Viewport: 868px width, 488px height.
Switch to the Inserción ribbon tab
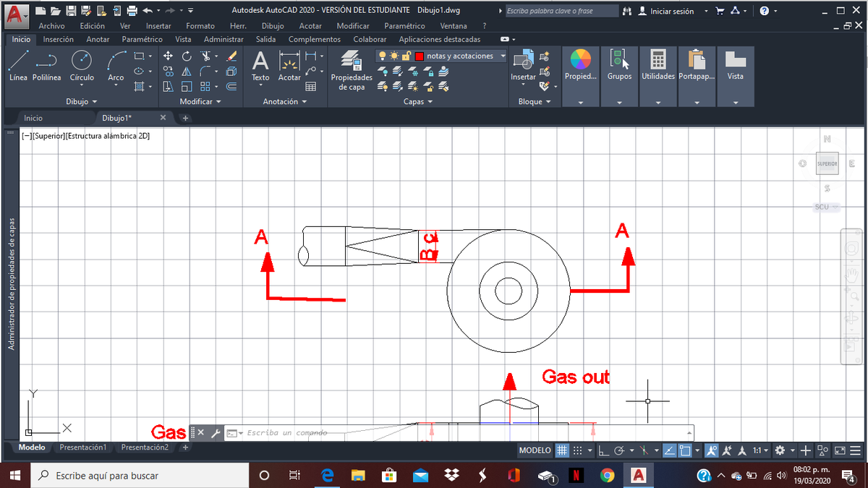pyautogui.click(x=58, y=39)
